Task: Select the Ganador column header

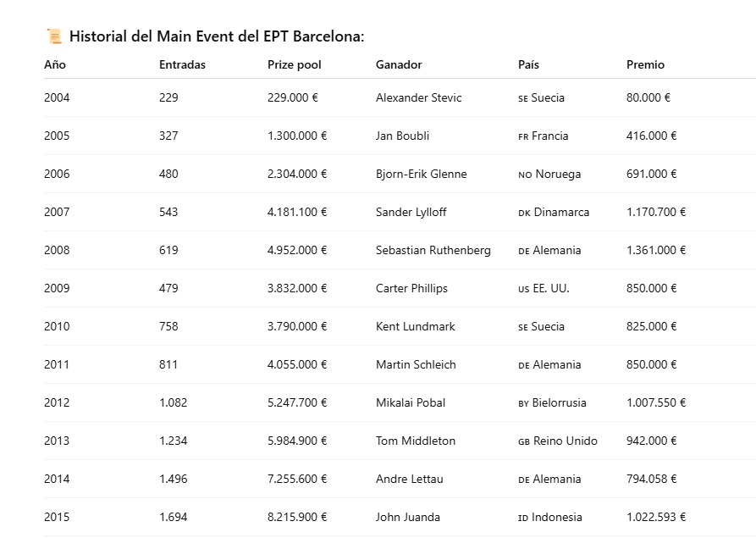Action: coord(399,64)
